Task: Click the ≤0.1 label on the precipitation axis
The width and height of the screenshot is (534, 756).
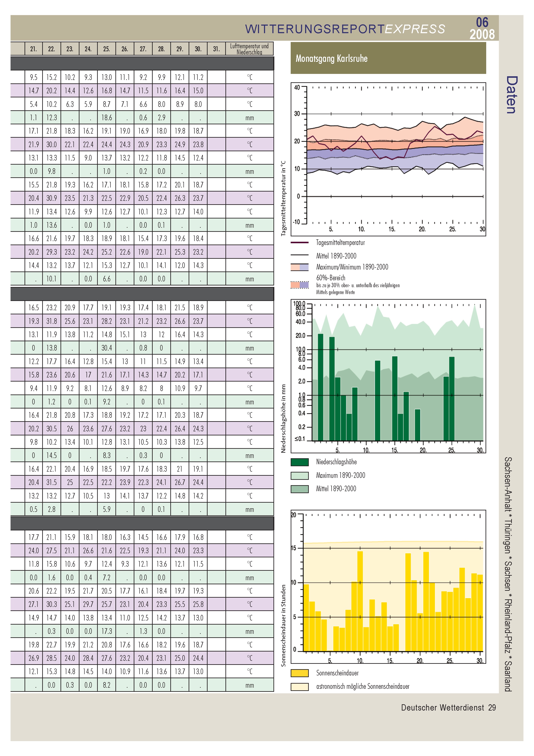Action: [300, 439]
